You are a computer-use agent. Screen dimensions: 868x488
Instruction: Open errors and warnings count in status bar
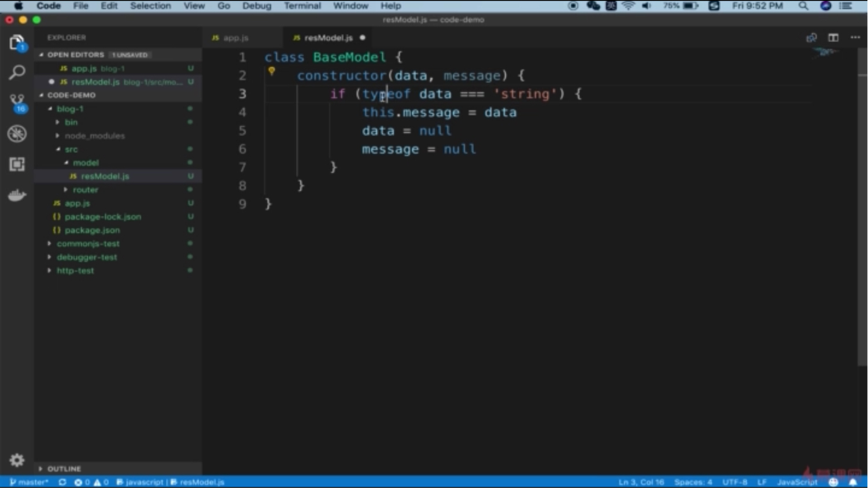coord(91,482)
